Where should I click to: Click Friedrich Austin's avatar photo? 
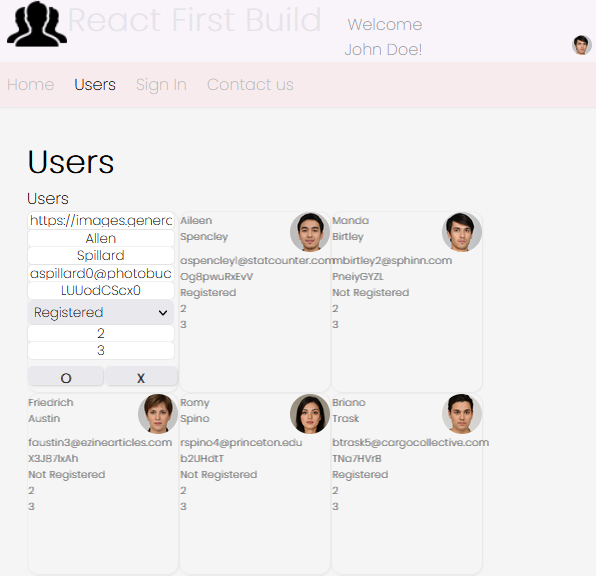tap(158, 414)
